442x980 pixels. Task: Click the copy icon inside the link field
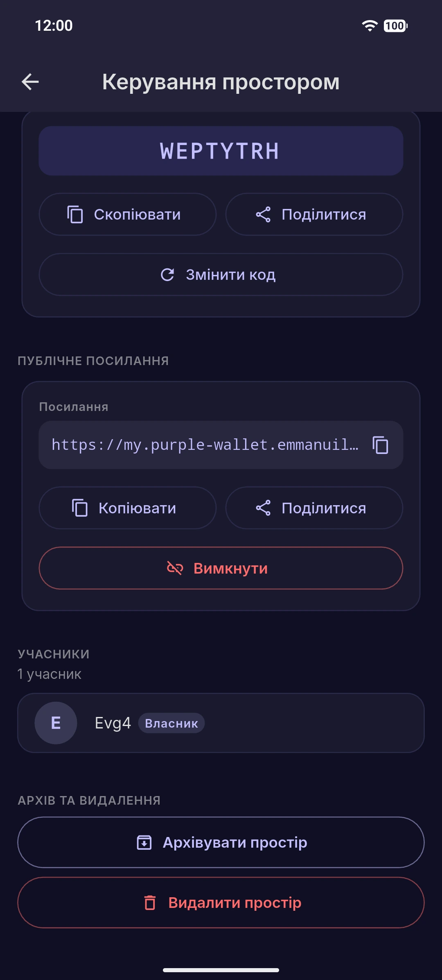[380, 445]
